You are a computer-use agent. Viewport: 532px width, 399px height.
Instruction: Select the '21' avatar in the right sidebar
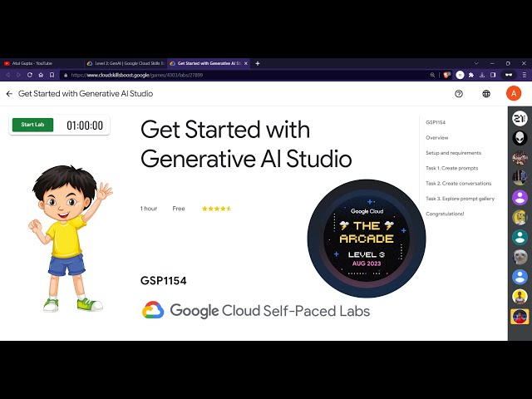(520, 118)
